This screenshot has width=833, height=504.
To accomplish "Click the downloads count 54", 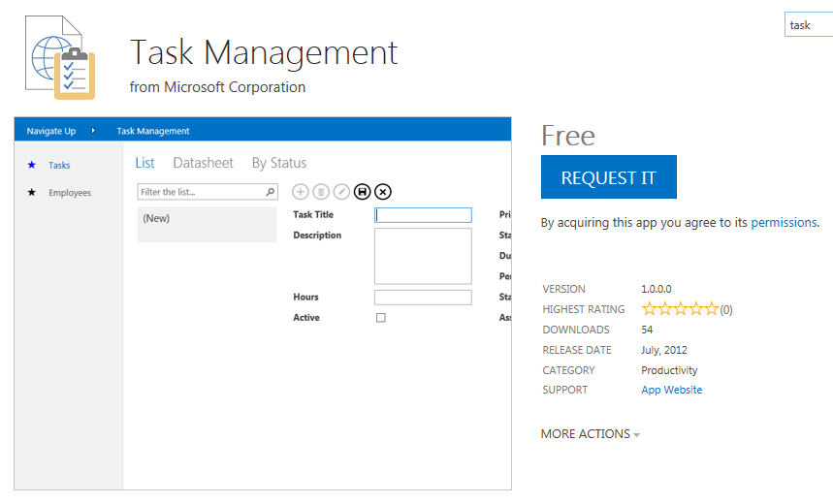I will [x=647, y=330].
